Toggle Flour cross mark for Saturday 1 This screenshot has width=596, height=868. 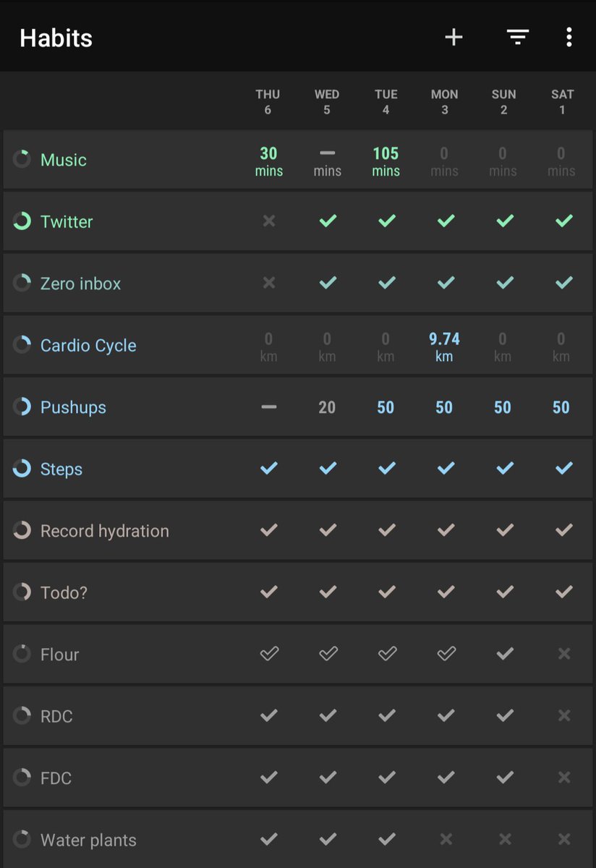point(563,654)
